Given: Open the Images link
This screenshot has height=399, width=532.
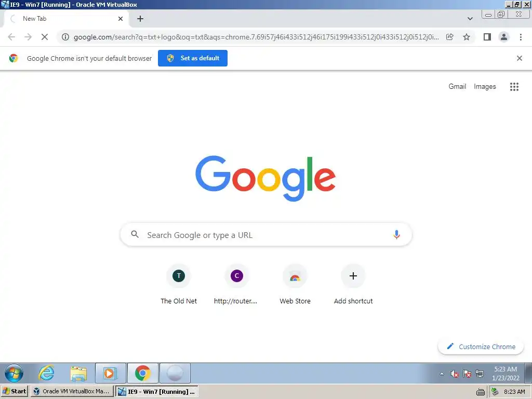Looking at the screenshot, I should tap(485, 87).
